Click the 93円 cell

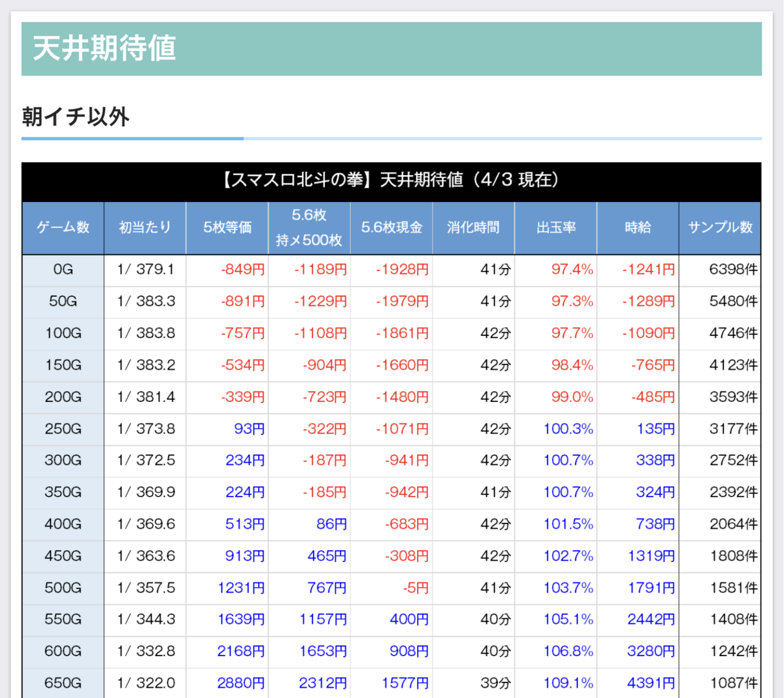pyautogui.click(x=227, y=429)
